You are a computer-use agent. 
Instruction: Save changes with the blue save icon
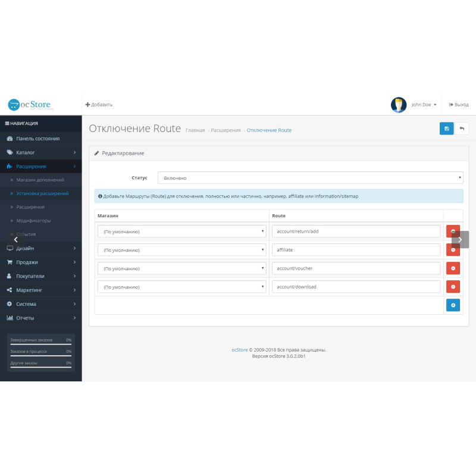446,129
